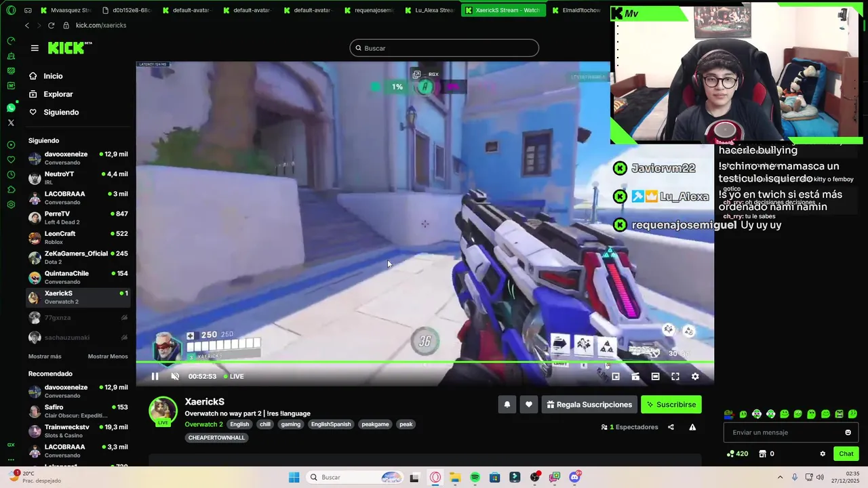Open QuintanaChile channel in sidebar
This screenshot has width=868, height=488.
tap(78, 277)
